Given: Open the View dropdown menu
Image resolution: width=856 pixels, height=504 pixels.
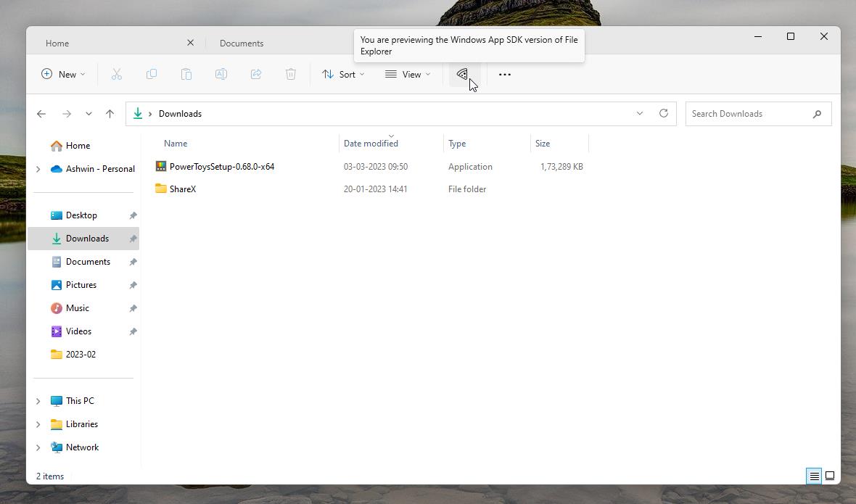Looking at the screenshot, I should click(408, 74).
